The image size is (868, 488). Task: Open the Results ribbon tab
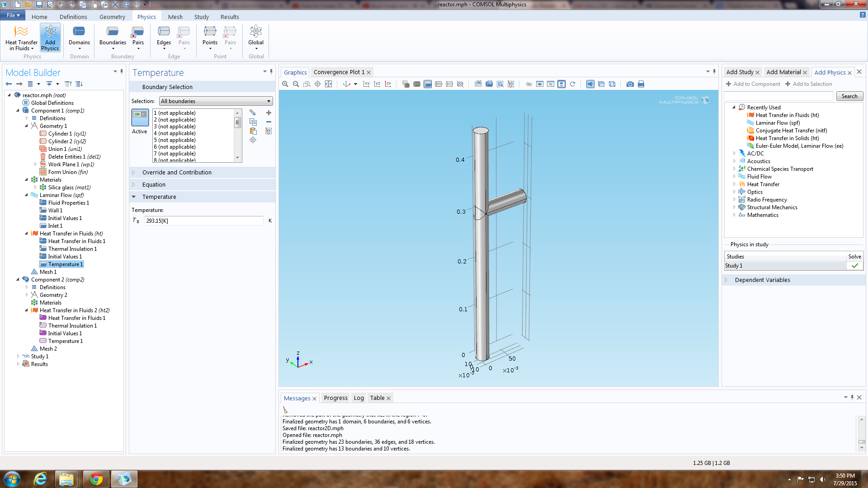(x=230, y=17)
